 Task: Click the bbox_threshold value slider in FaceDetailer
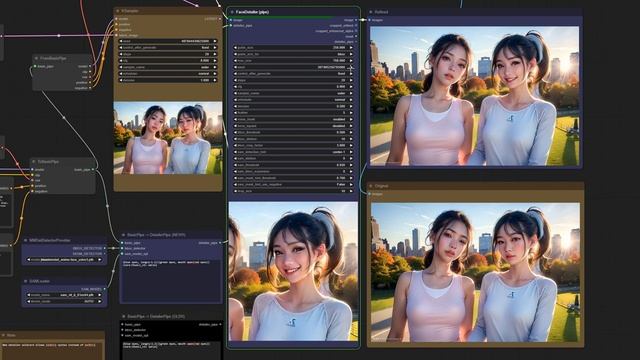click(293, 132)
